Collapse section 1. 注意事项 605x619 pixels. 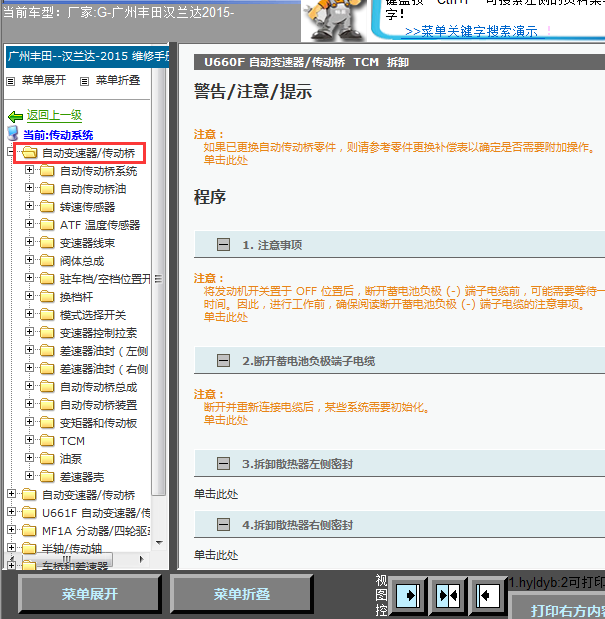(x=223, y=245)
